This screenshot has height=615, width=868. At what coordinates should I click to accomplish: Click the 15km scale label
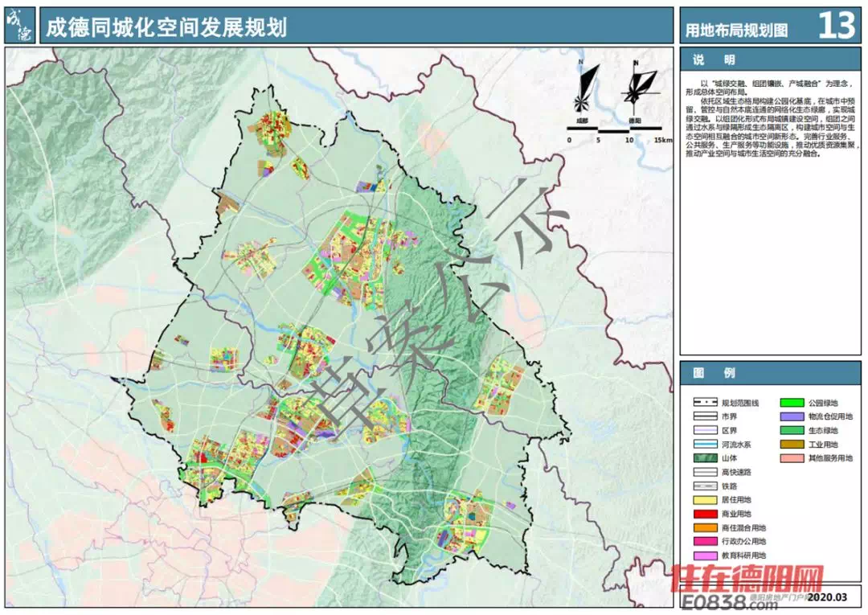click(x=662, y=140)
